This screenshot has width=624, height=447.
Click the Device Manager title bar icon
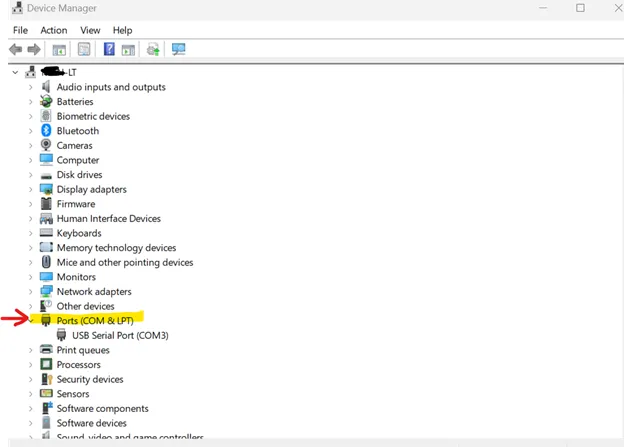point(17,8)
